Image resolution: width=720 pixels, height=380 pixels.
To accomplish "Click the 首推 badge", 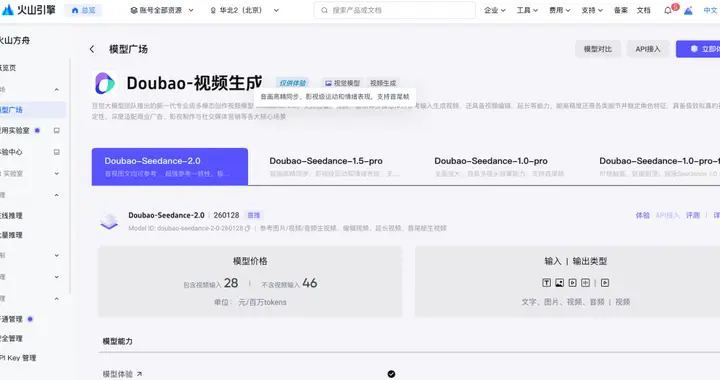I will (x=254, y=215).
